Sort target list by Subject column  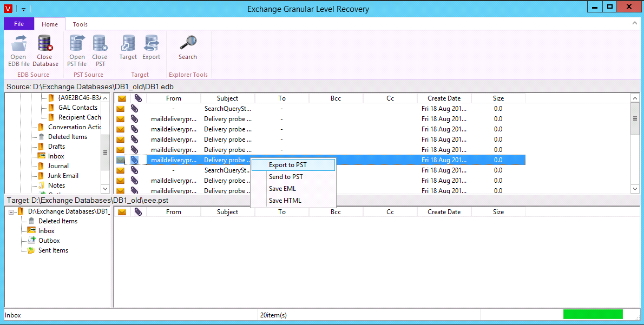click(227, 212)
